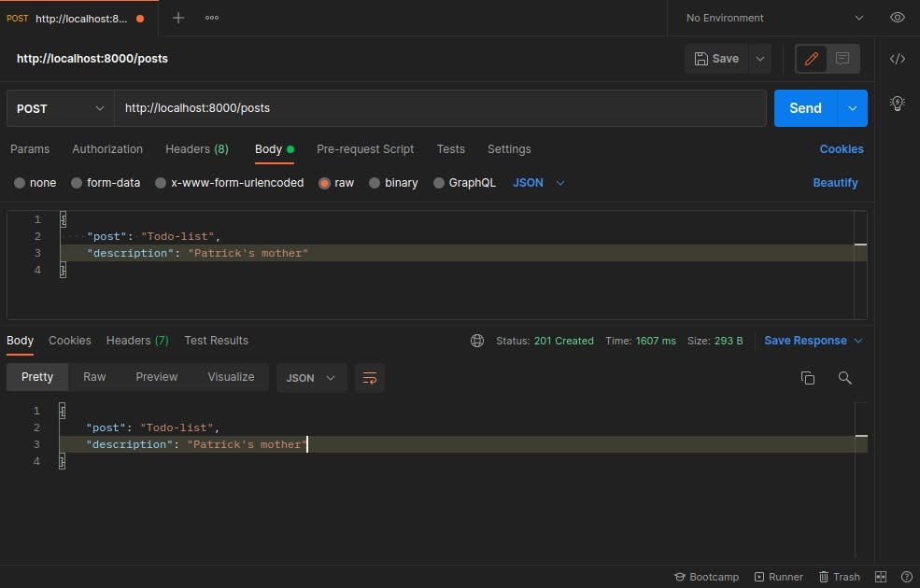This screenshot has height=588, width=920.
Task: Switch to response Headers (7) tab
Action: [x=137, y=341]
